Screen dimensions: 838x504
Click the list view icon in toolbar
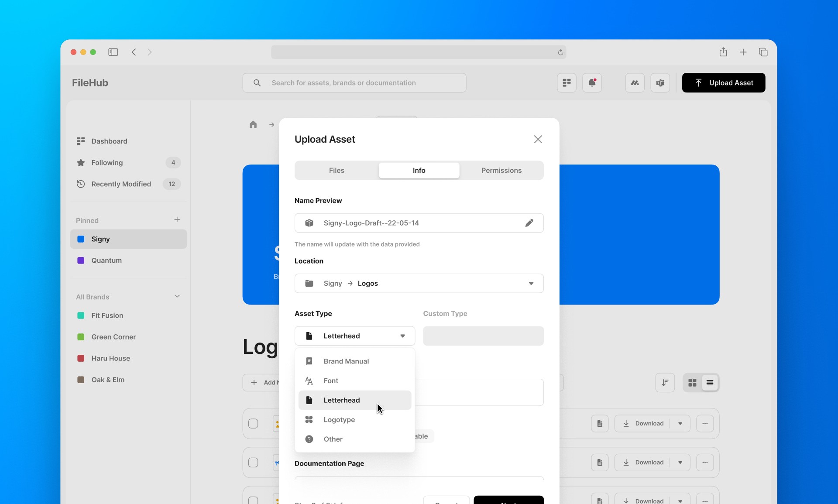(x=710, y=383)
